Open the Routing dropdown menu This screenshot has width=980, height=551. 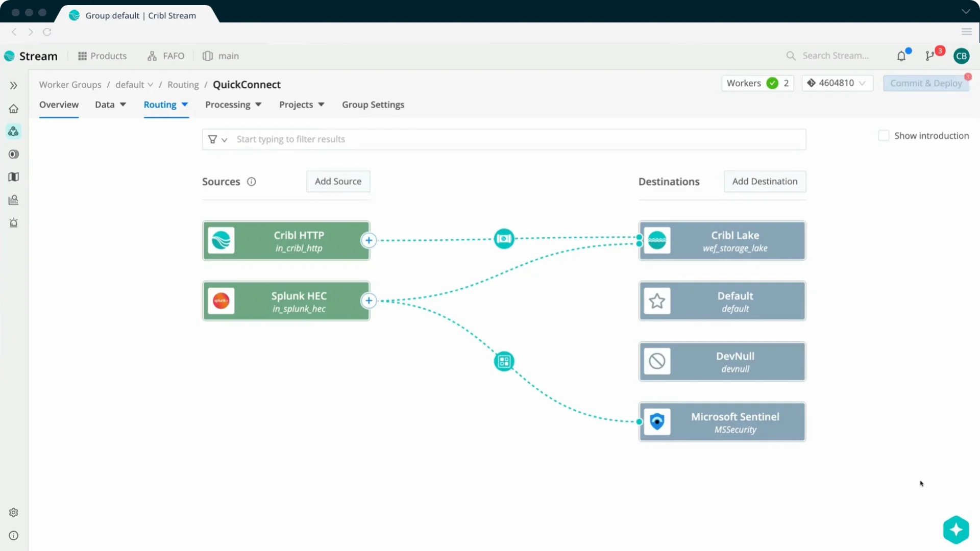click(166, 105)
